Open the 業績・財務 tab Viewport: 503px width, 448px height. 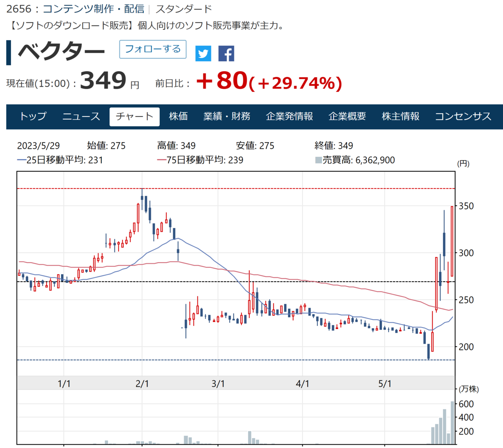(x=227, y=117)
